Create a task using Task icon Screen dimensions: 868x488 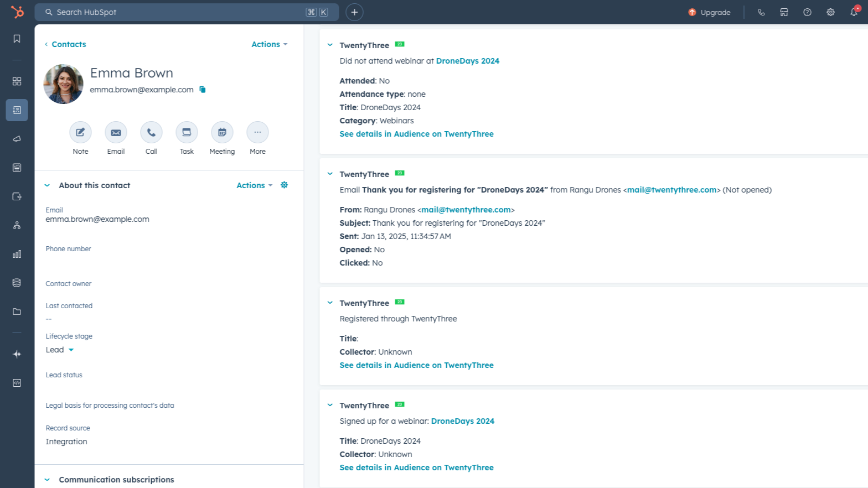[x=187, y=132]
